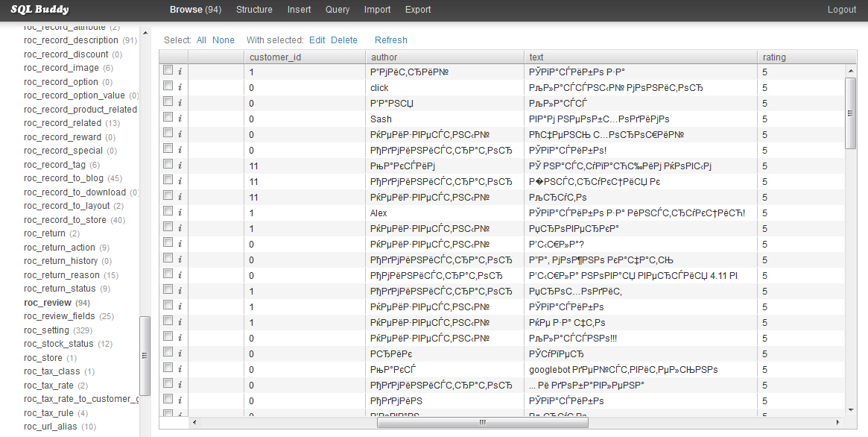Open info icon for 'Ръ»Р°СЃСЃ' text row

click(x=180, y=103)
